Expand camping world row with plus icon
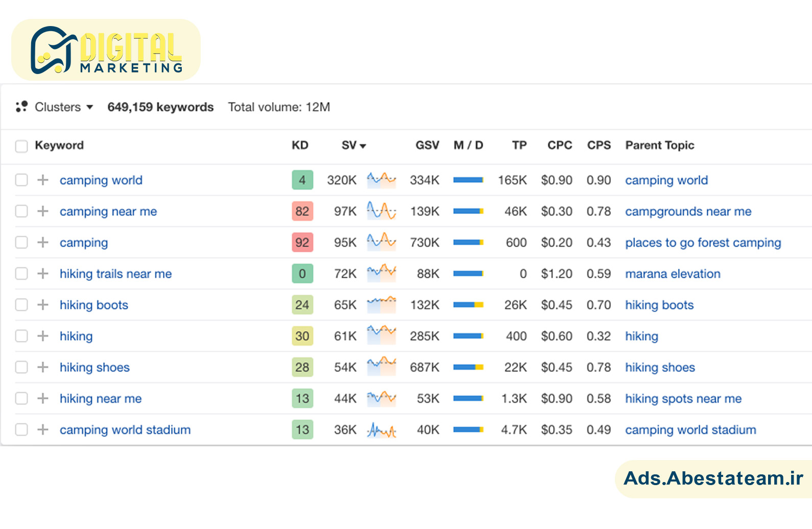The height and width of the screenshot is (529, 812). (x=43, y=180)
